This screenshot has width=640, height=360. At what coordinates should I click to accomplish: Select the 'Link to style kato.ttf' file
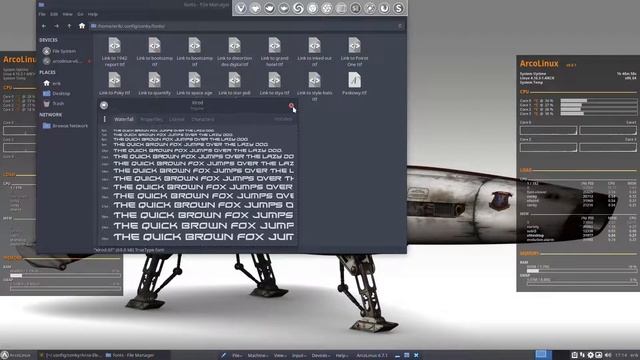tap(314, 86)
